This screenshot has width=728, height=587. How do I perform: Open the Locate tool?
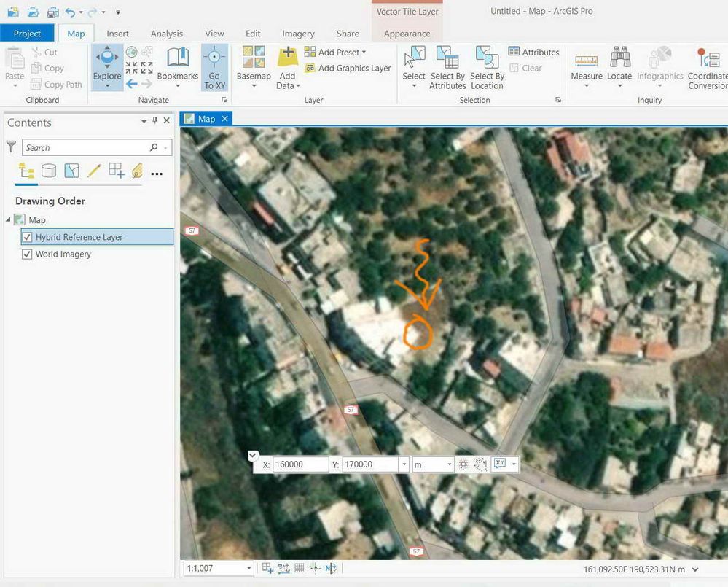(x=619, y=61)
